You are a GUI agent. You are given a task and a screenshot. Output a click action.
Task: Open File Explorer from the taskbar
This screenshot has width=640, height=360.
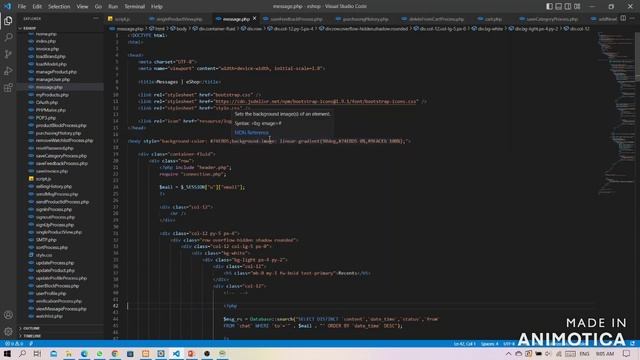click(69, 353)
